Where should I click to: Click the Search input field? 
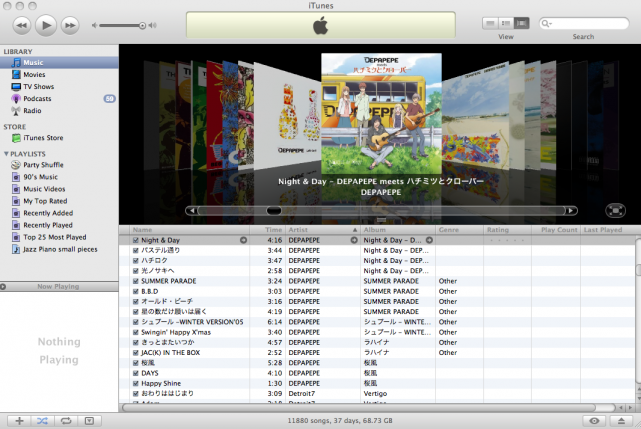584,23
